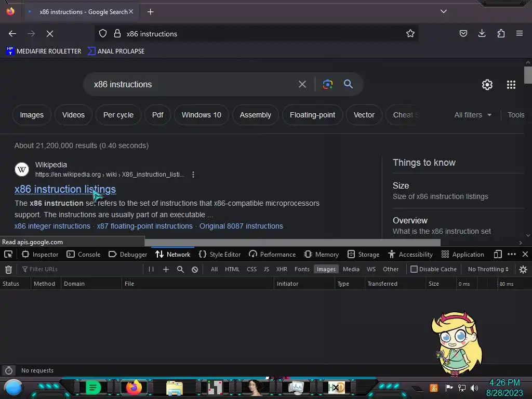Switch to the Debugger tab

click(x=128, y=254)
